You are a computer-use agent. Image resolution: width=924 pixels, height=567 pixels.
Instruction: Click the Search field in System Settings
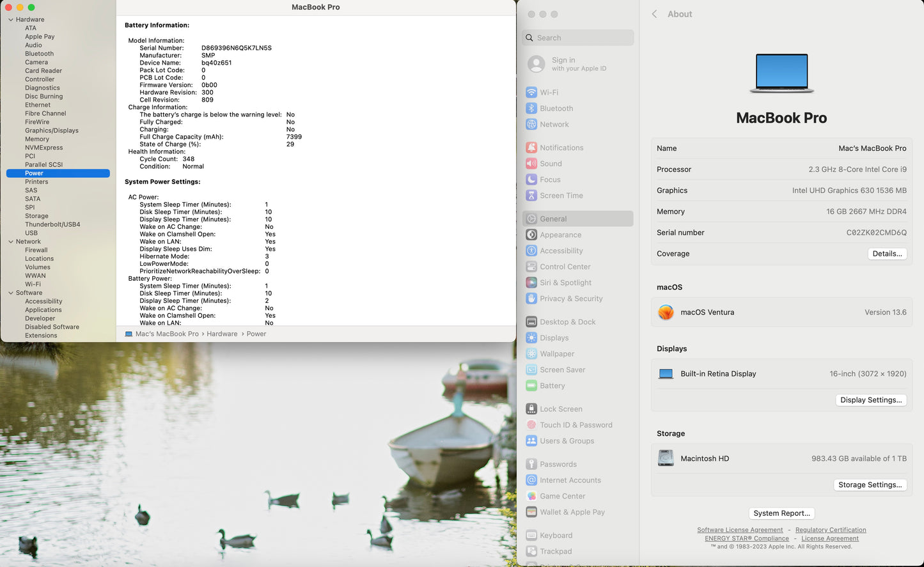578,38
